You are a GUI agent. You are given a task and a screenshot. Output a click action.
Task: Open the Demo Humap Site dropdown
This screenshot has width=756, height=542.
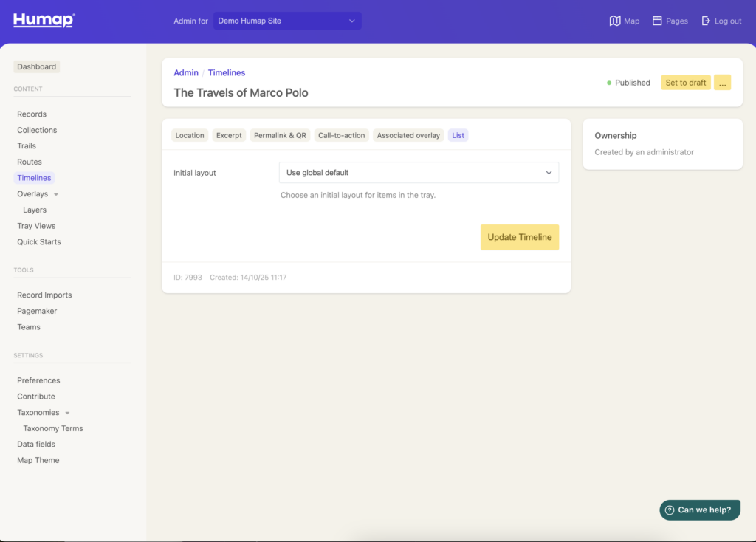click(287, 21)
